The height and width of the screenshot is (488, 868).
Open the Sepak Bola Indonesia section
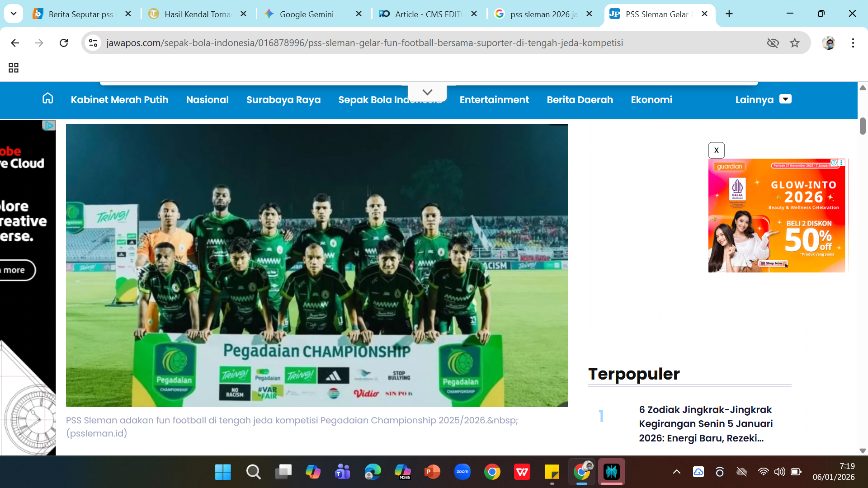[373, 100]
